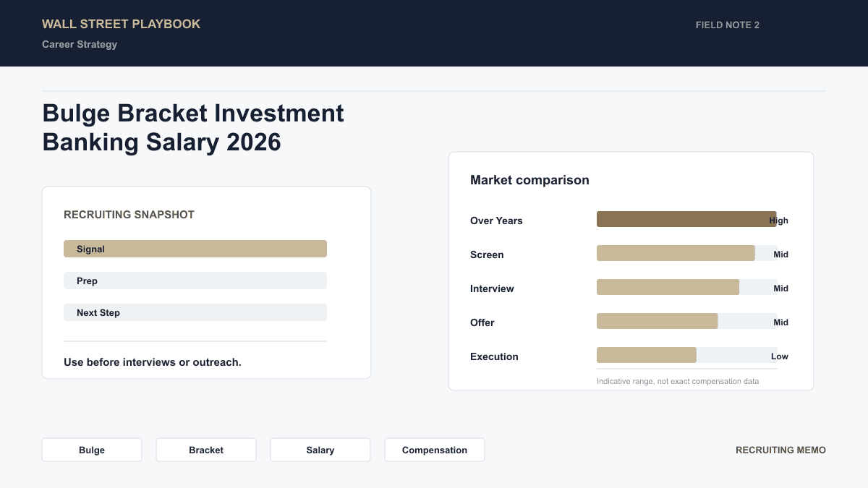Click the Execution progress bar
The height and width of the screenshot is (488, 868).
pos(687,355)
